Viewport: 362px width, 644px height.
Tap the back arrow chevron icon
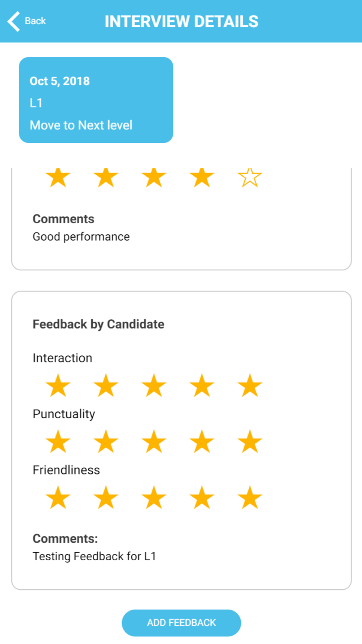(x=14, y=21)
